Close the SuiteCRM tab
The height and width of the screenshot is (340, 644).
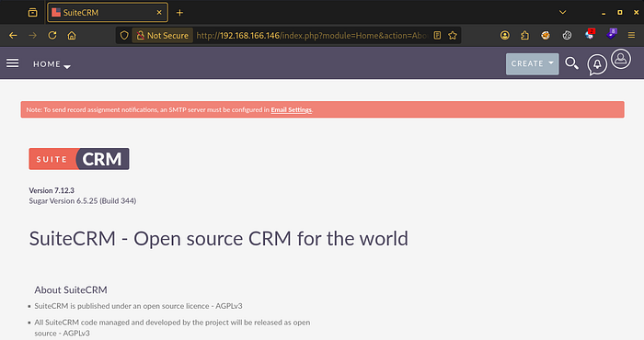pos(159,13)
